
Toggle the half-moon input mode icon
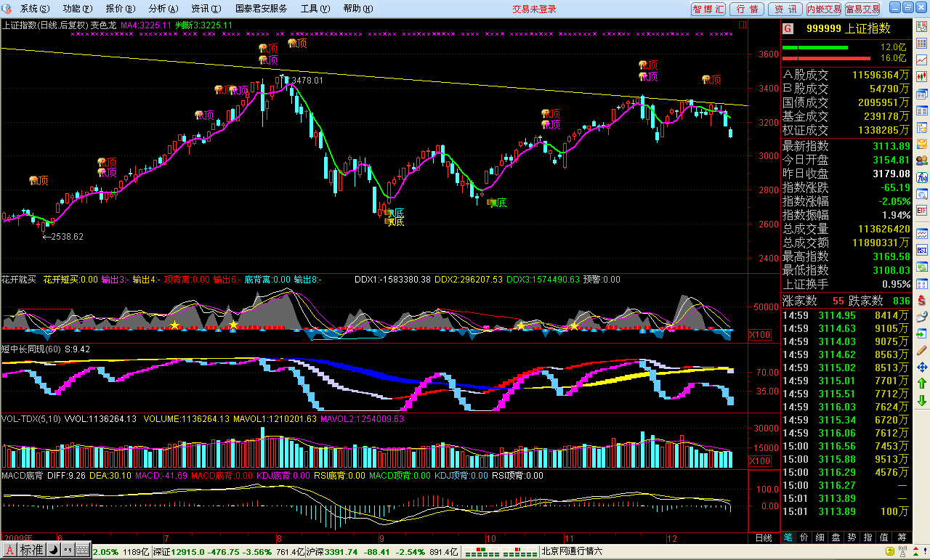(x=54, y=551)
